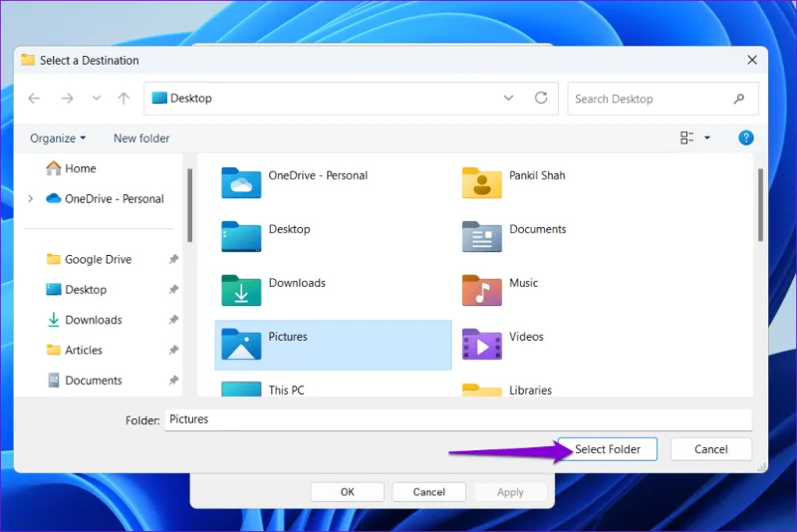Expand the address bar history dropdown
This screenshot has width=797, height=532.
point(508,98)
